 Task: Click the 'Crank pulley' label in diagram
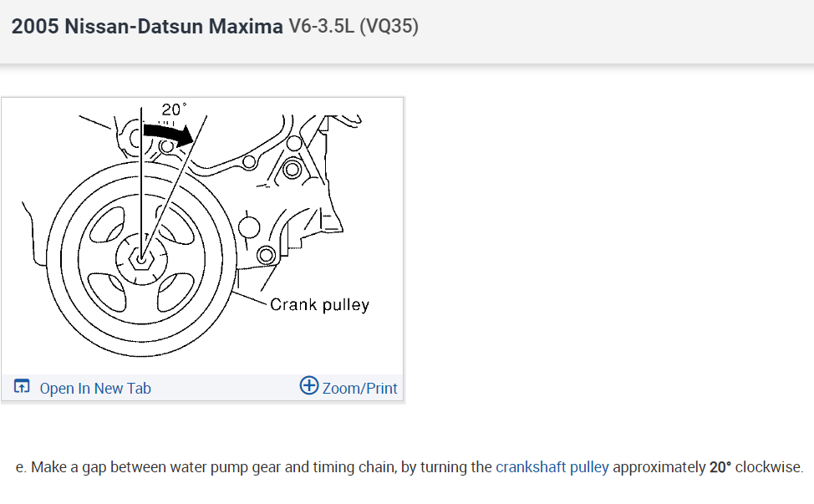click(x=319, y=304)
